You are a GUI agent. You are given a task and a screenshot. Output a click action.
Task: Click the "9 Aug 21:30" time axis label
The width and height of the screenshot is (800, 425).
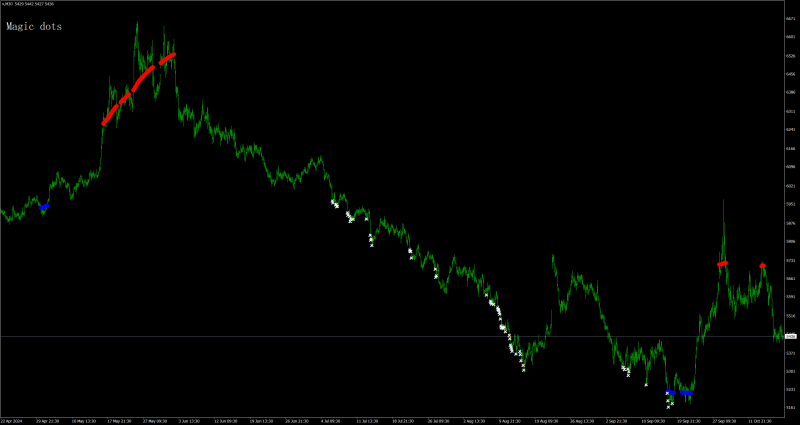509,421
